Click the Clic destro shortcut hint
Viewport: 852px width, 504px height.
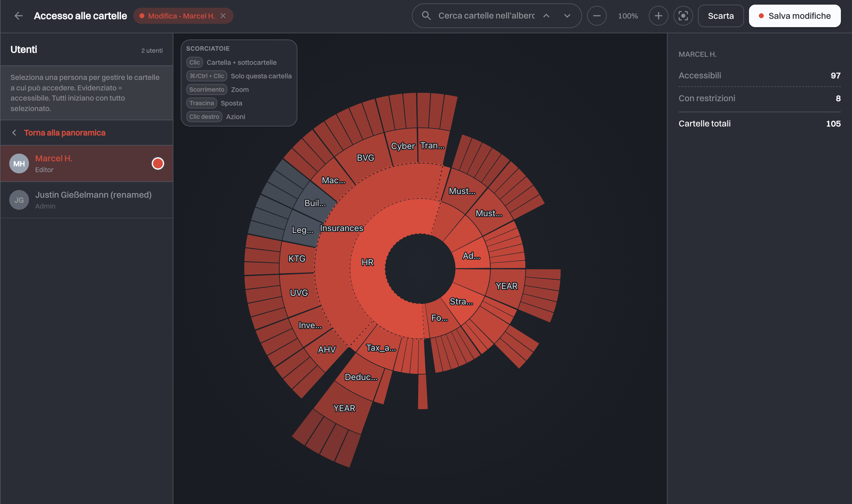coord(204,117)
